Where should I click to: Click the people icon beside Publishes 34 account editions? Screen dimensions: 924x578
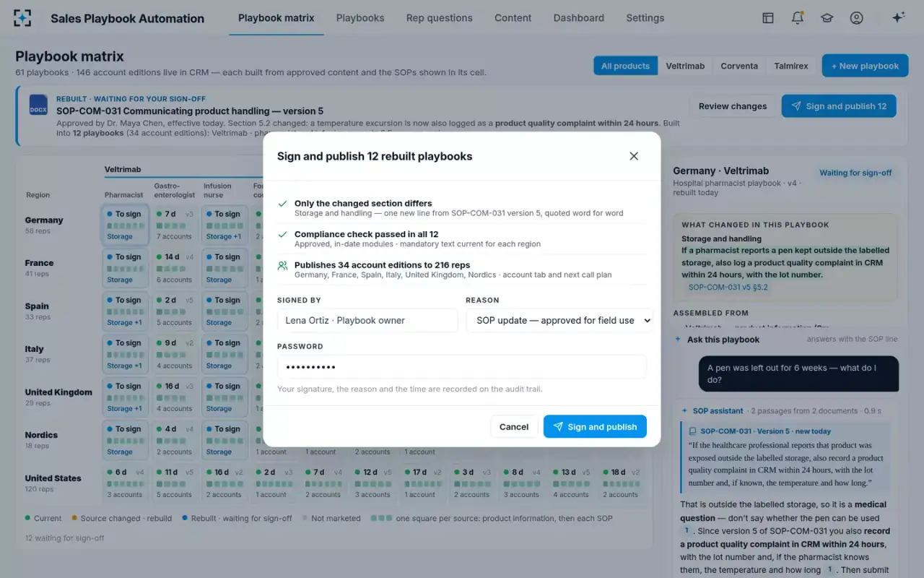[283, 265]
